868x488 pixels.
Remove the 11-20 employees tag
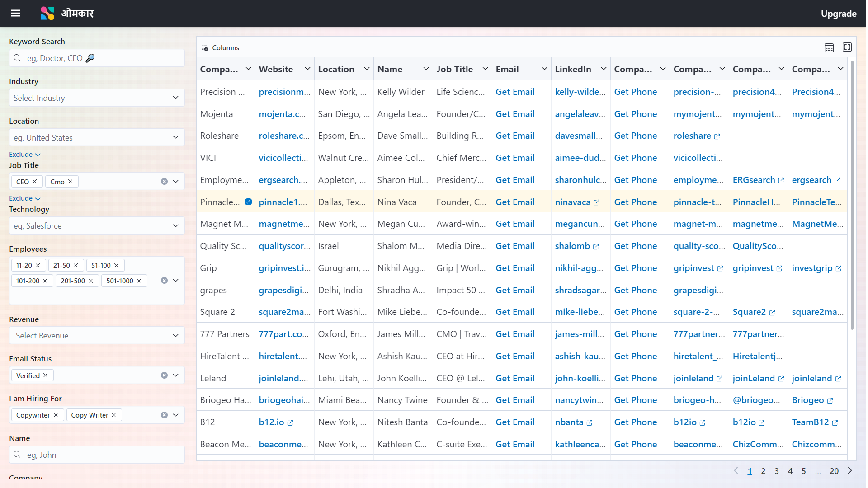pos(38,265)
